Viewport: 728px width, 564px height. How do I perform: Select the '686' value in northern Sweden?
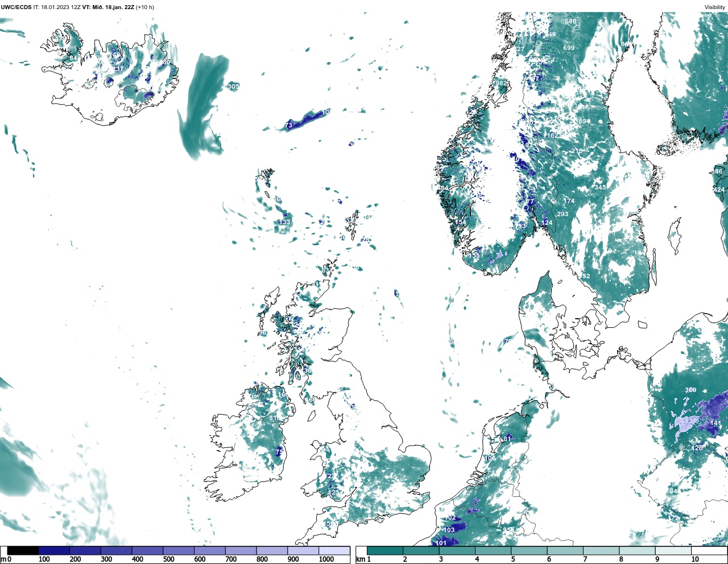(x=570, y=22)
